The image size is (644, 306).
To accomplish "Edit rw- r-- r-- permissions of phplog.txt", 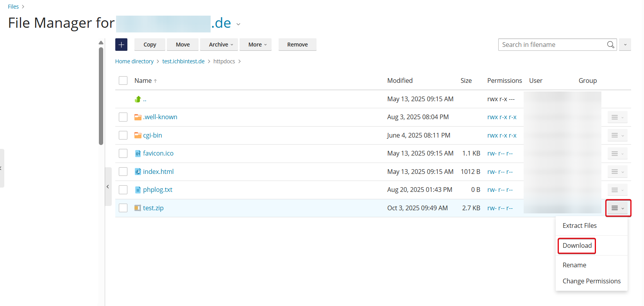I will pyautogui.click(x=500, y=190).
